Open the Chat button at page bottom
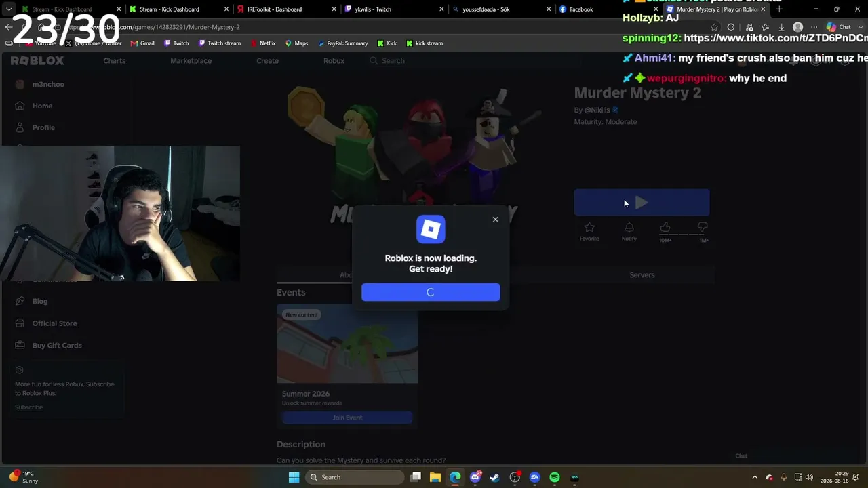Viewport: 868px width, 488px height. pyautogui.click(x=741, y=455)
